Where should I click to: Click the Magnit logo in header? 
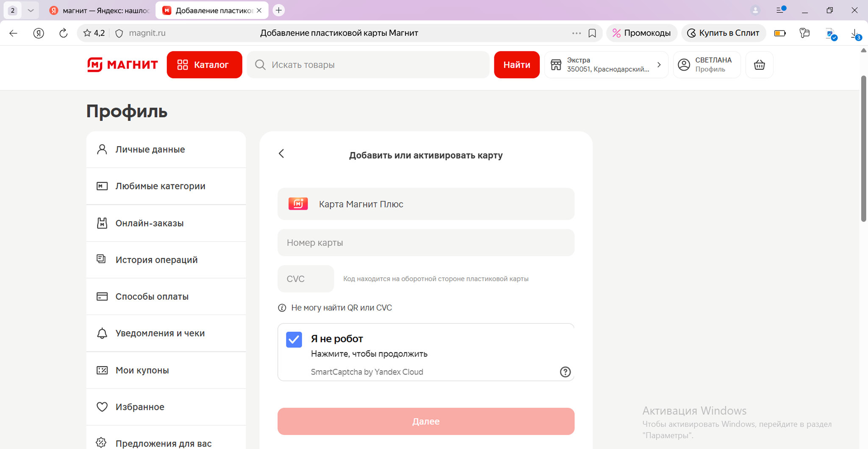[x=122, y=65]
